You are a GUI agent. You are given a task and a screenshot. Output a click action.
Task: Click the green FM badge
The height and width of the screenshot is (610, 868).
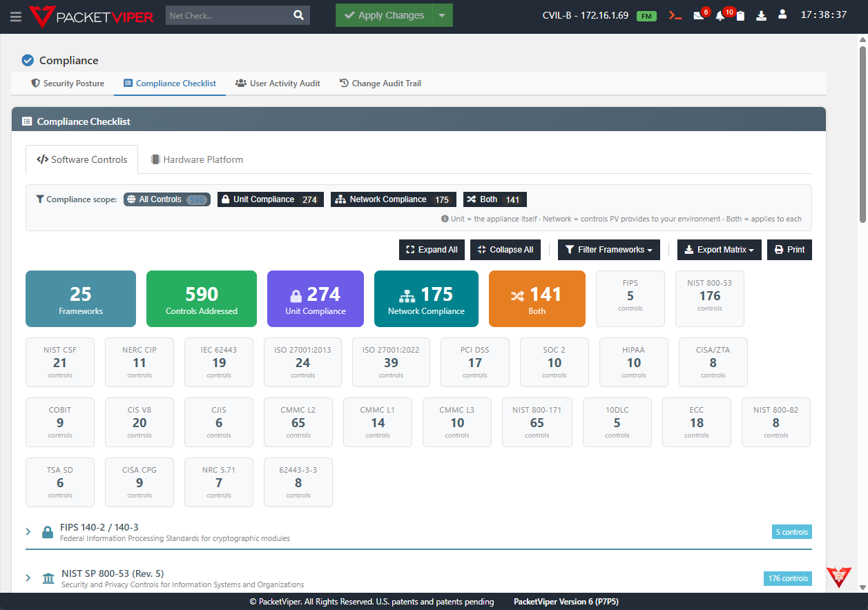click(x=646, y=16)
